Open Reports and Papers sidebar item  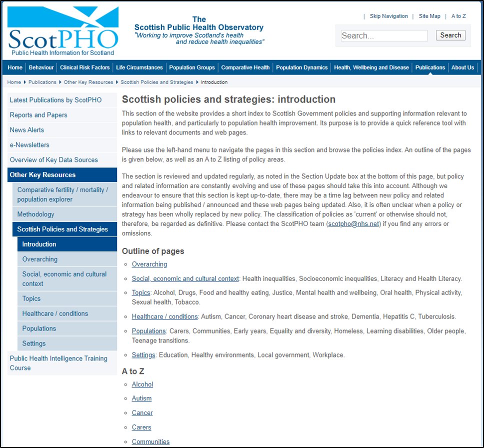[62, 115]
